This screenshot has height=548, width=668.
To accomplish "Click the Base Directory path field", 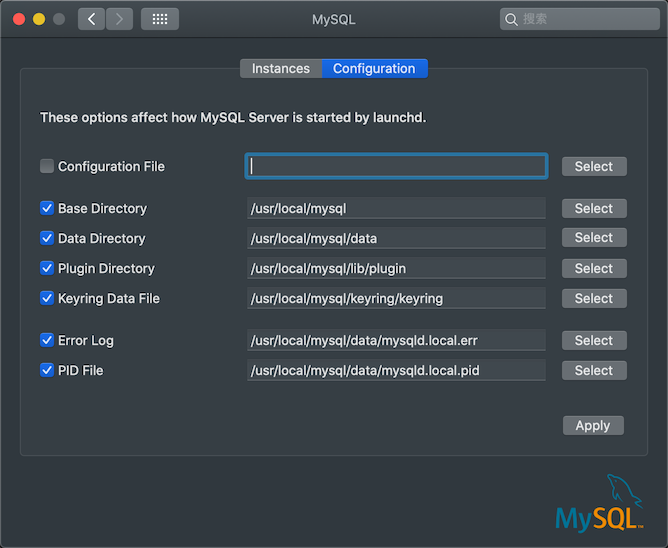I will pos(396,208).
